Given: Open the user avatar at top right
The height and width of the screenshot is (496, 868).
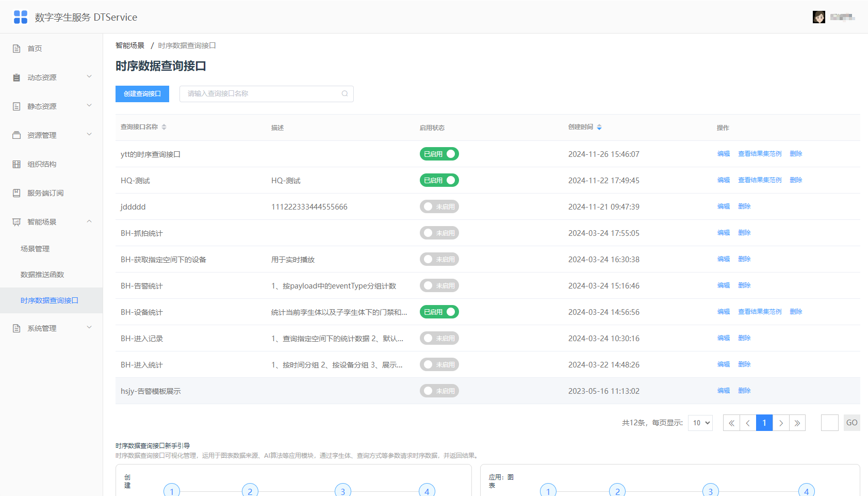Looking at the screenshot, I should click(819, 17).
